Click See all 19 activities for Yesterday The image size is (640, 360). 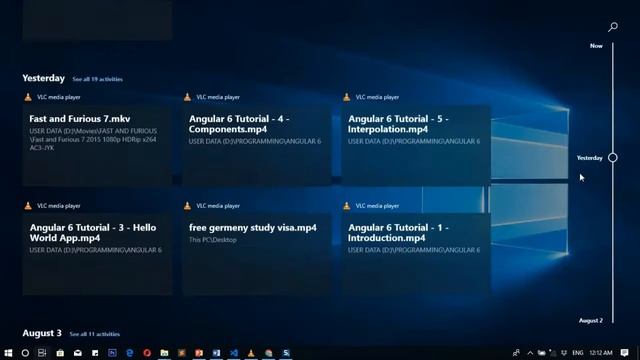[98, 79]
